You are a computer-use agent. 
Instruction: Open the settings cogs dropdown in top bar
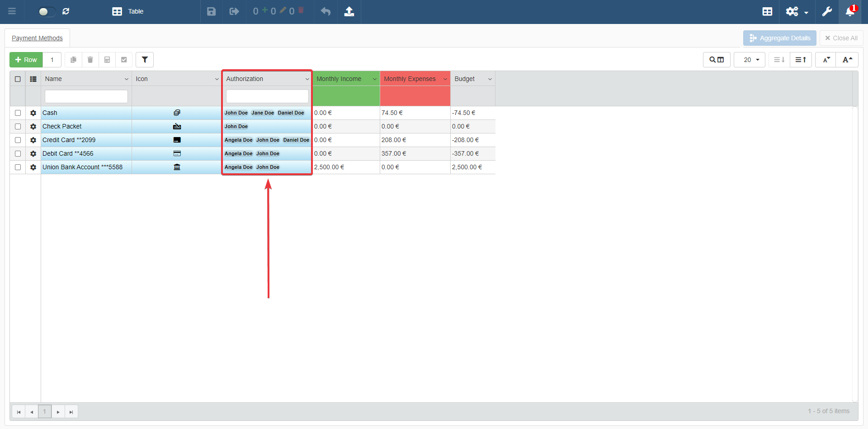796,11
